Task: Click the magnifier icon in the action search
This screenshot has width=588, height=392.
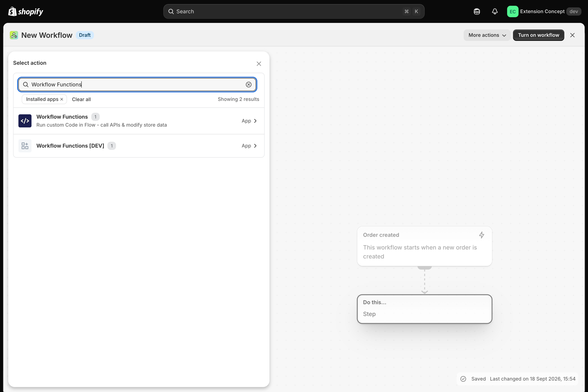Action: pos(26,85)
